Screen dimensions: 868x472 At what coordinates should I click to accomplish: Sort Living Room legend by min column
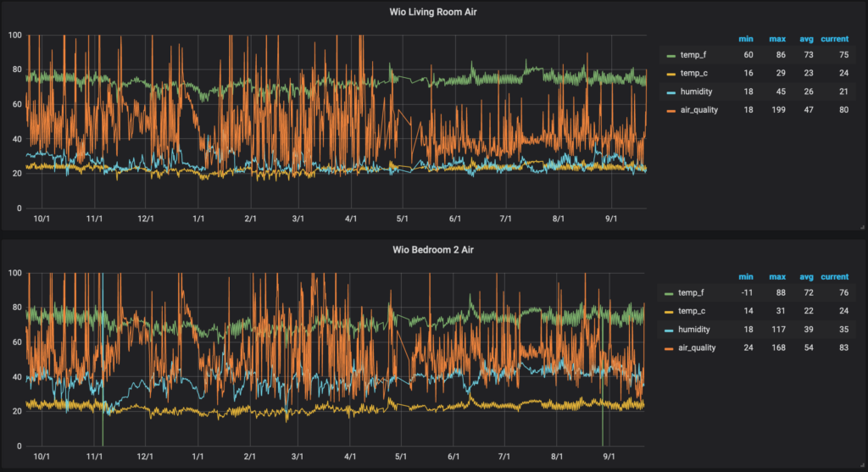746,39
